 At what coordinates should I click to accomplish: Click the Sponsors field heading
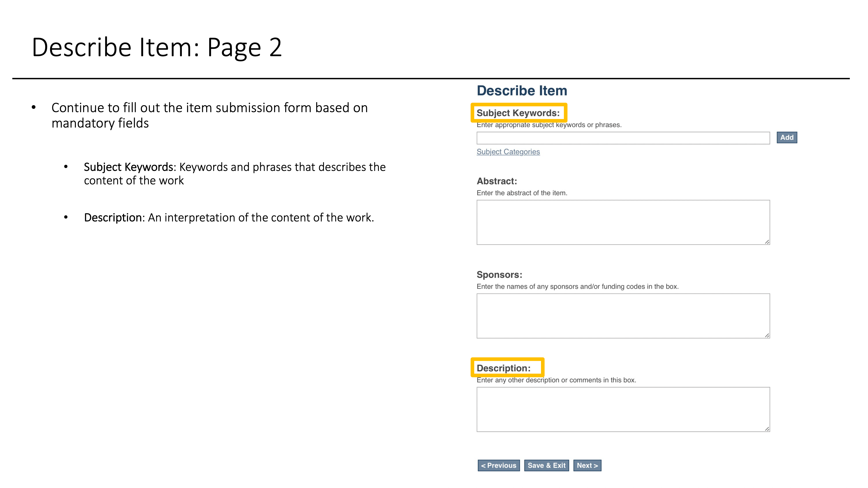point(499,275)
